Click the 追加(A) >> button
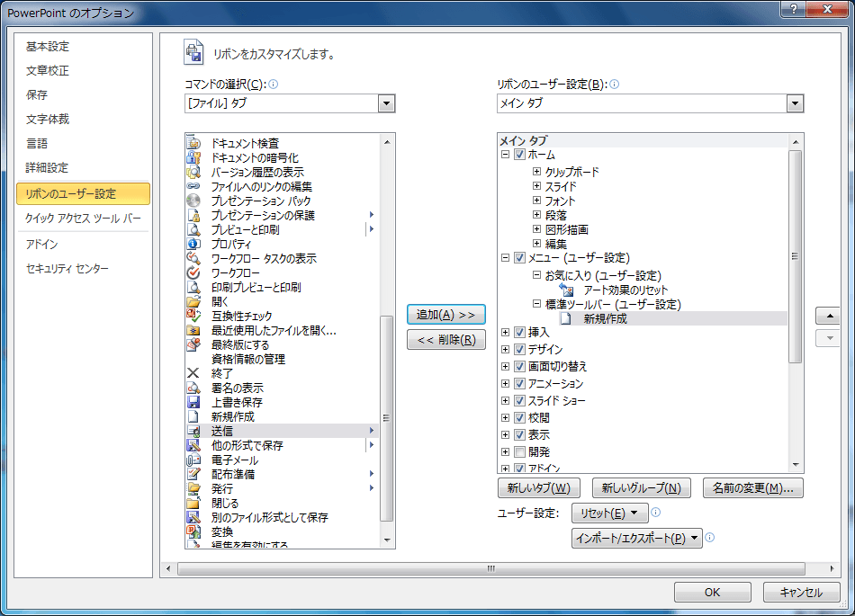The height and width of the screenshot is (616, 855). coord(446,314)
